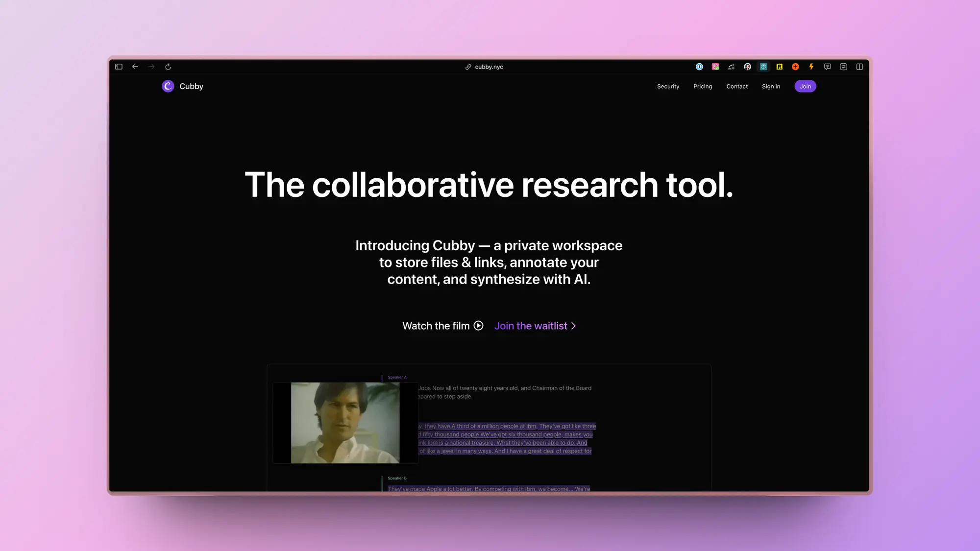Toggle split view icon in toolbar
The image size is (980, 551).
(x=859, y=67)
